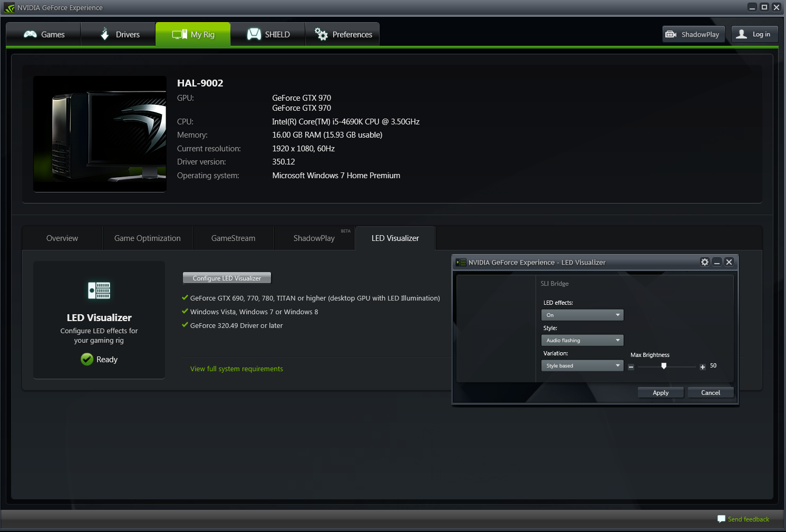This screenshot has height=532, width=786.
Task: Click the Configure LED Visualizer button
Action: [227, 278]
